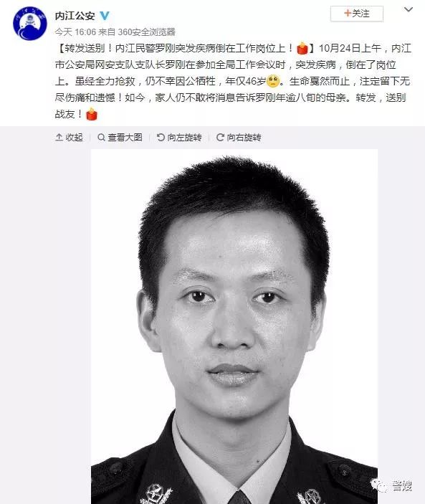Open the 内江公安 account name link

pyautogui.click(x=75, y=16)
